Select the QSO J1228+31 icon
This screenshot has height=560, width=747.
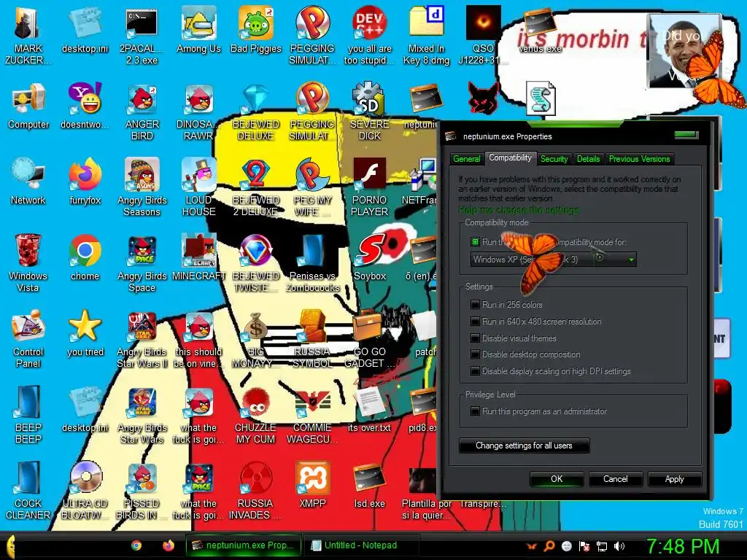483,35
